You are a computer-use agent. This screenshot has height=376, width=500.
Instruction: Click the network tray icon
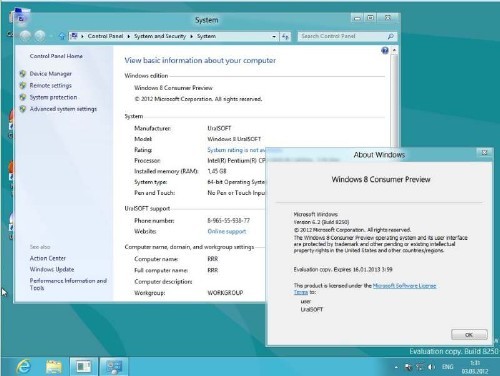click(420, 367)
